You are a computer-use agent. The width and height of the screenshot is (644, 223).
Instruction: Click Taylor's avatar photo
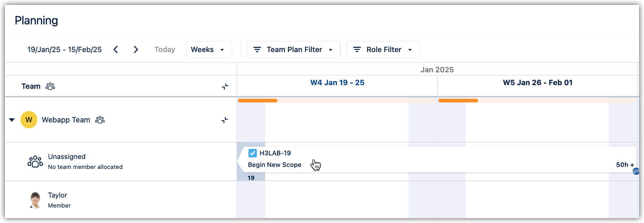point(36,200)
